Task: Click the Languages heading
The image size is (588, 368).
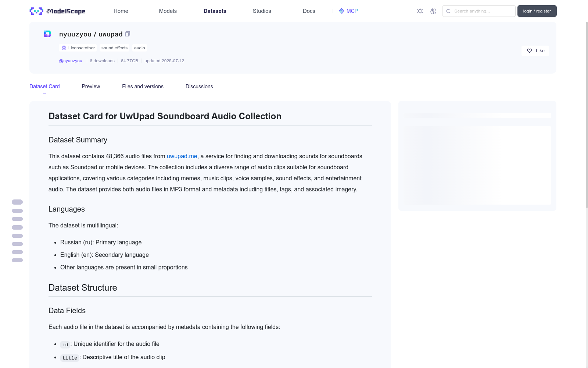Action: pyautogui.click(x=67, y=209)
